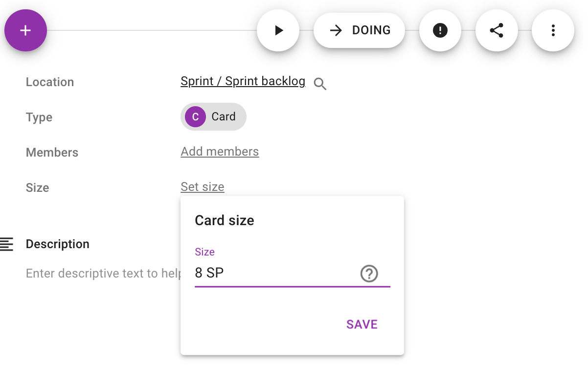Click the Description heading

[x=58, y=244]
